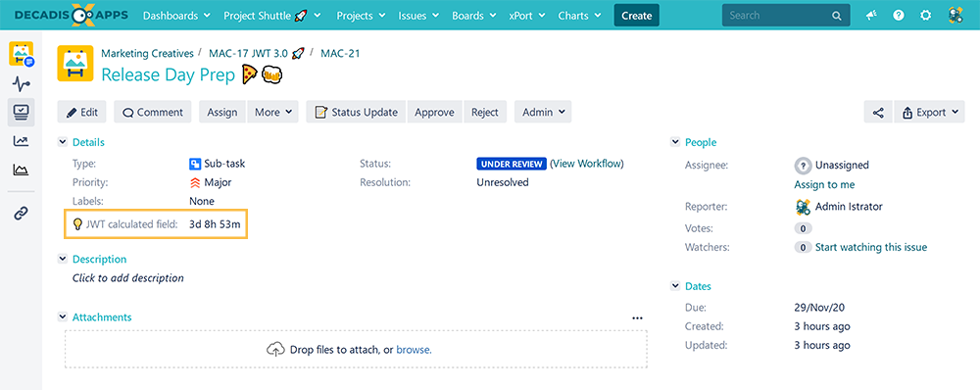980x390 pixels.
Task: Open the board monitor sidebar icon
Action: click(22, 113)
